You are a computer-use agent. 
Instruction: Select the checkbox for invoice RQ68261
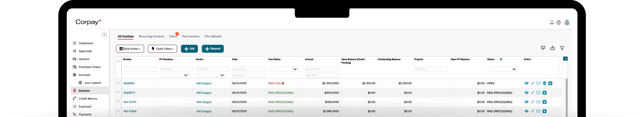(x=118, y=83)
